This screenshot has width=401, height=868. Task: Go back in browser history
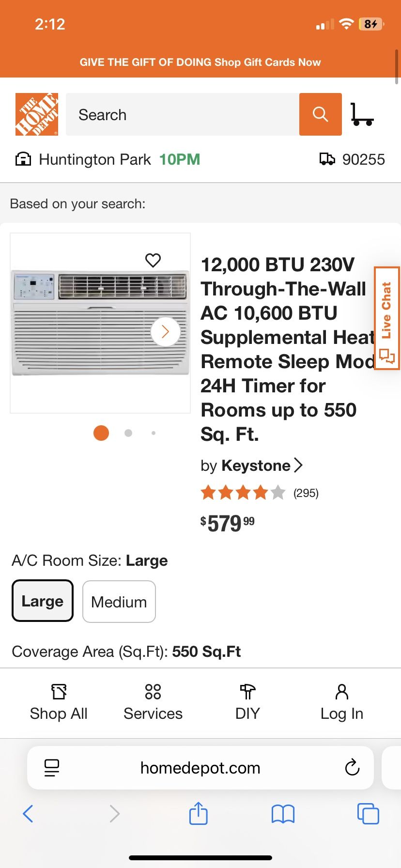[28, 813]
